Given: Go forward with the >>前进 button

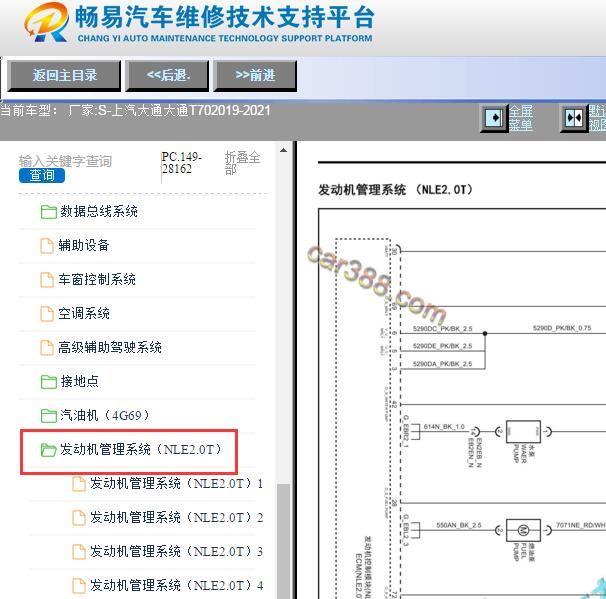Looking at the screenshot, I should coord(255,75).
